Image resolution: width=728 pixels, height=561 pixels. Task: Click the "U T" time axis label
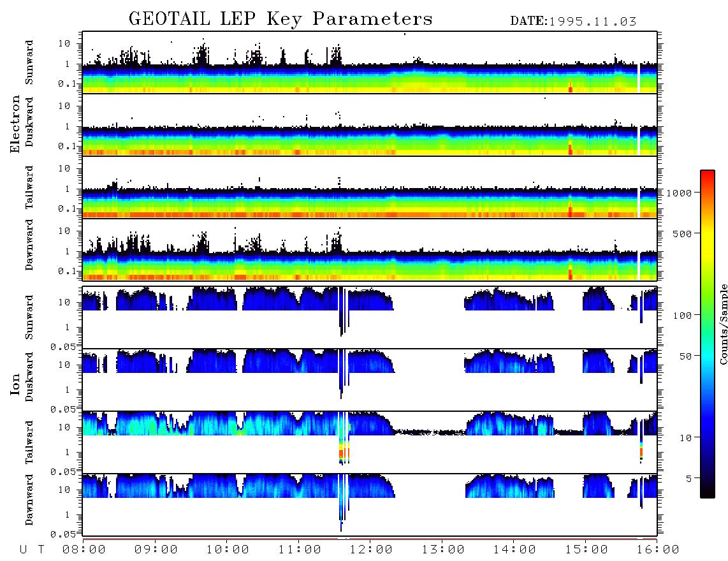point(32,550)
